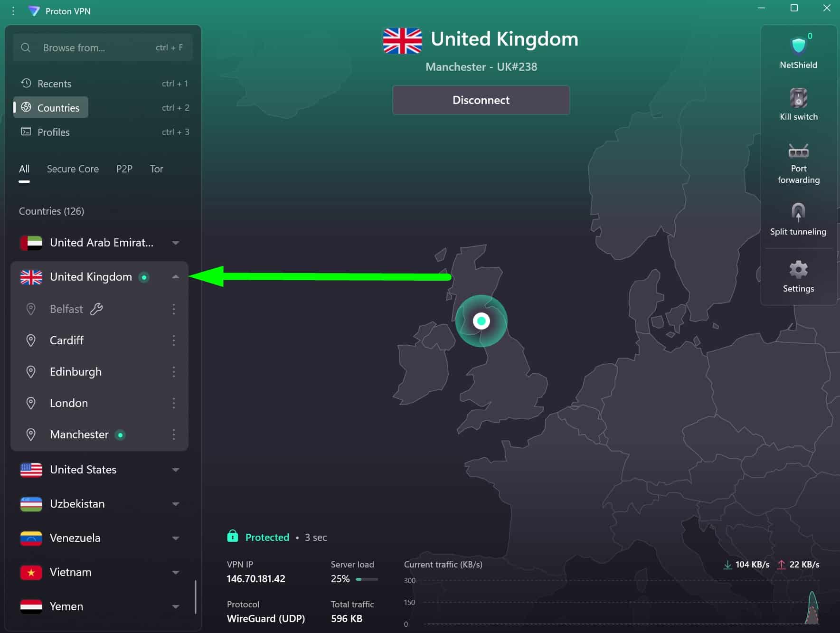Image resolution: width=840 pixels, height=633 pixels.
Task: Click the Belfast maintenance wrench icon
Action: [96, 309]
